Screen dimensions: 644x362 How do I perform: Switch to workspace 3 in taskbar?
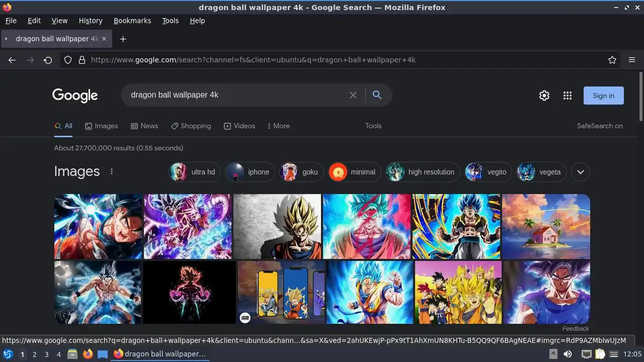(x=46, y=354)
